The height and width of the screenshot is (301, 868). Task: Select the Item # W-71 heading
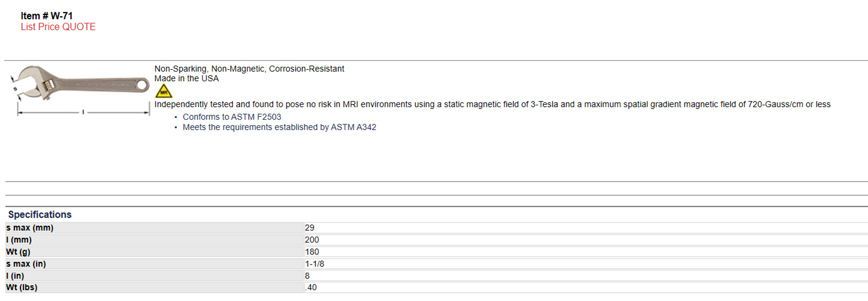(x=47, y=16)
